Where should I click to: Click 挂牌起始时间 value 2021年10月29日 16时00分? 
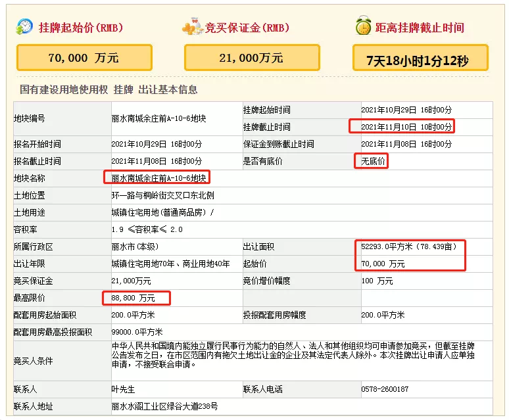tap(406, 110)
